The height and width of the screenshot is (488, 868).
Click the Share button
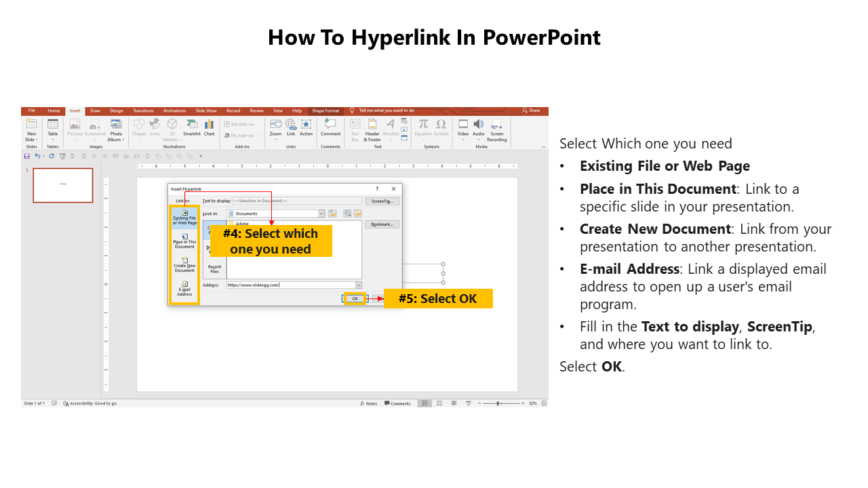pos(531,110)
